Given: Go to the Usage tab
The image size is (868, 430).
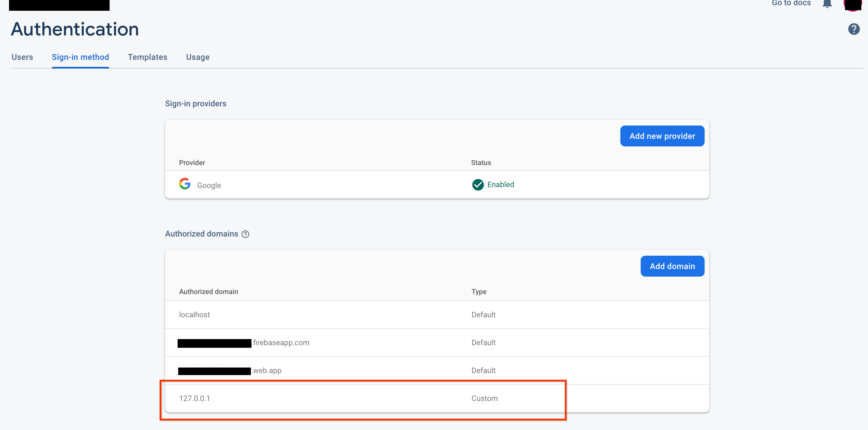Looking at the screenshot, I should tap(198, 57).
